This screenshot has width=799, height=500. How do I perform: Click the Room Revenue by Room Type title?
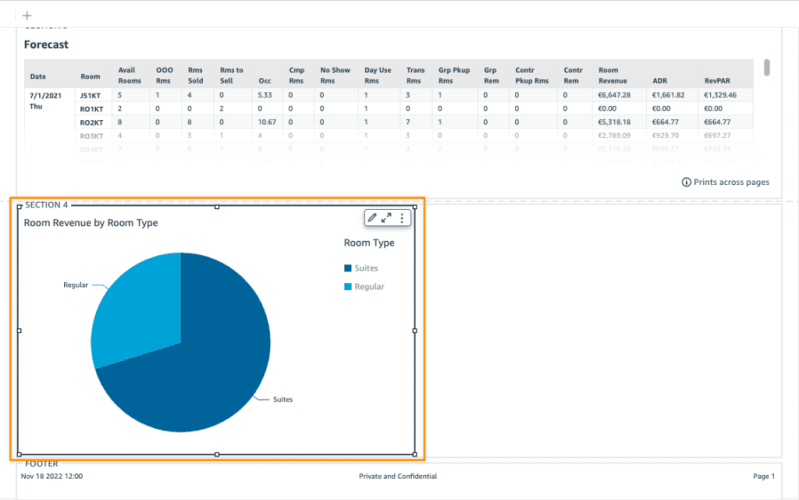(91, 223)
